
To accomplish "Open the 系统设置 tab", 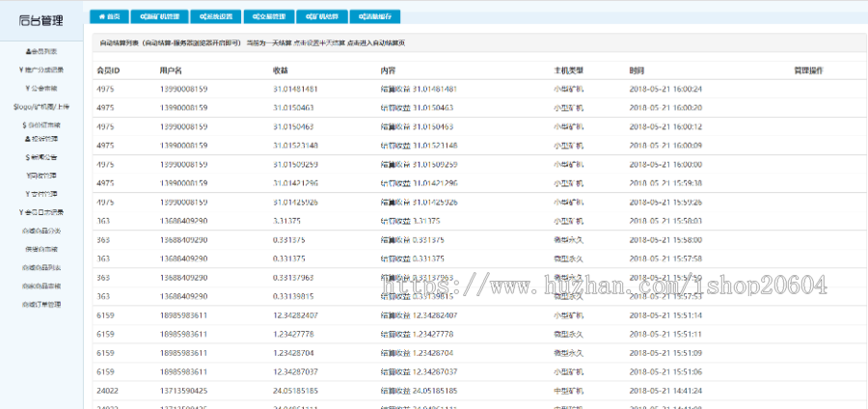I will click(x=216, y=16).
